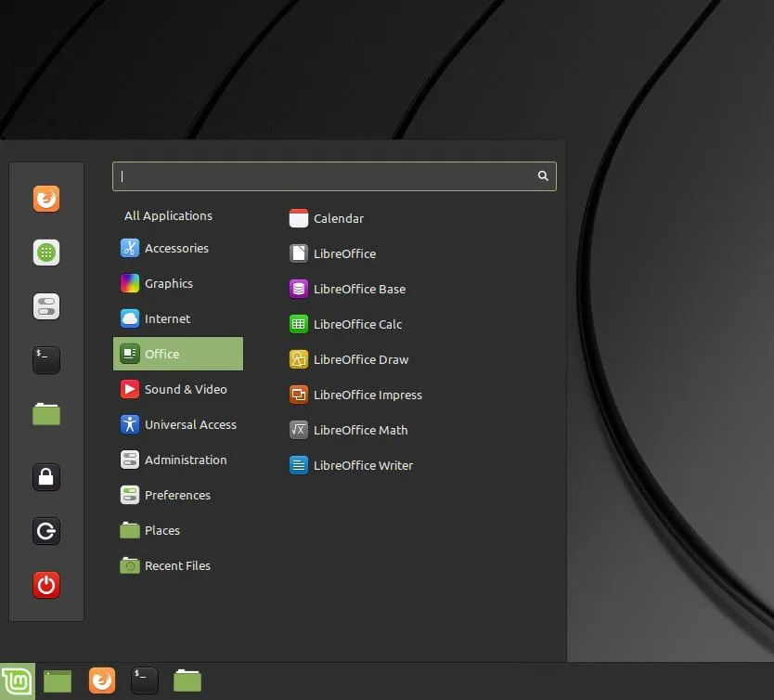Click the logout icon in sidebar
The height and width of the screenshot is (700, 774).
pyautogui.click(x=46, y=531)
